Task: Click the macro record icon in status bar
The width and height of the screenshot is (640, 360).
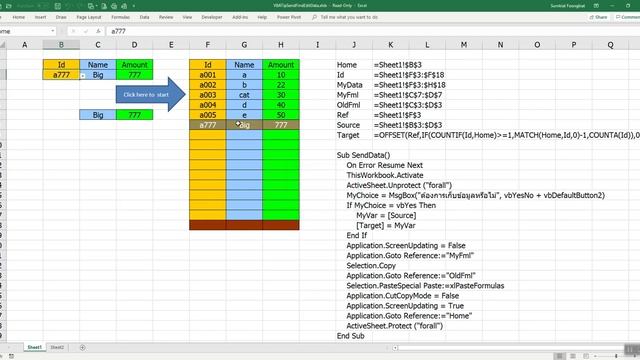Action: click(x=11, y=356)
